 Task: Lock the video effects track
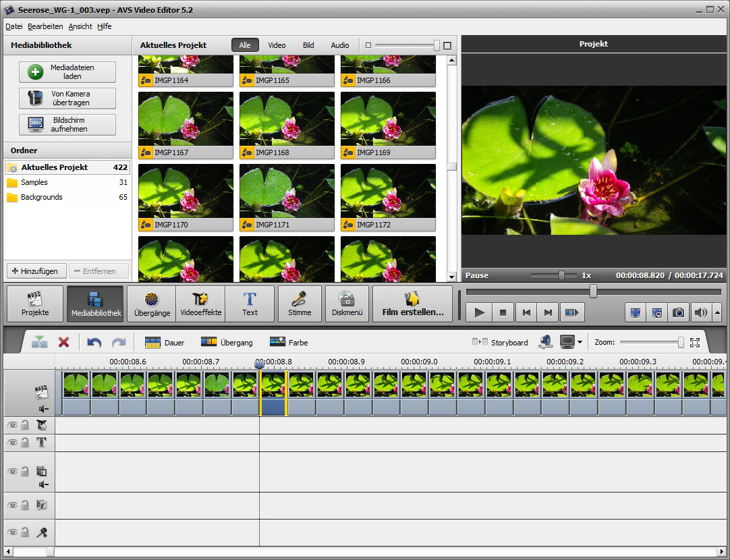[25, 424]
